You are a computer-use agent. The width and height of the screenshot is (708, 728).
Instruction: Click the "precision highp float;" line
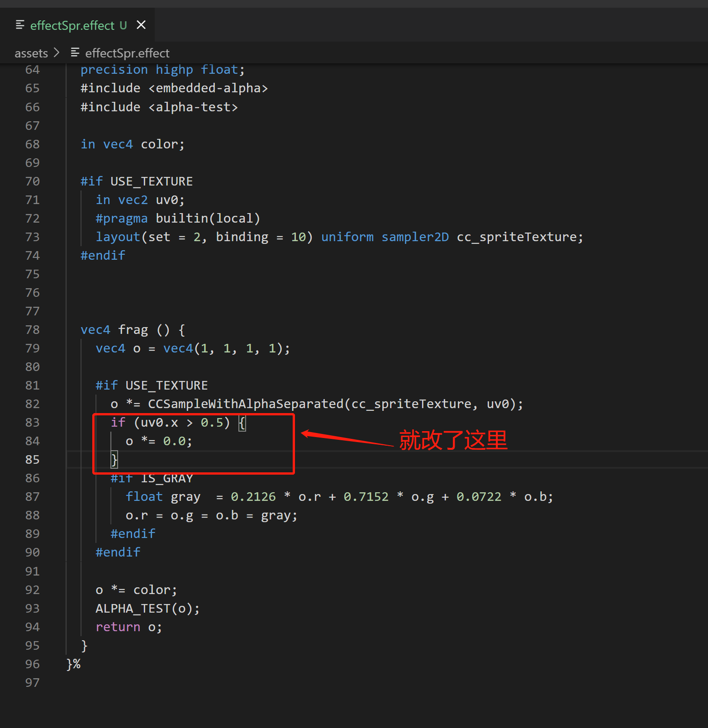click(x=162, y=70)
